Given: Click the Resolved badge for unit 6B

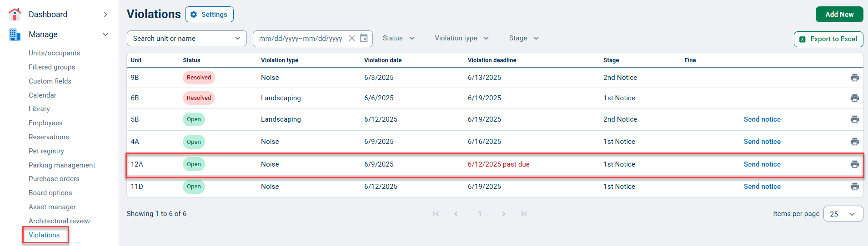Looking at the screenshot, I should coord(199,98).
